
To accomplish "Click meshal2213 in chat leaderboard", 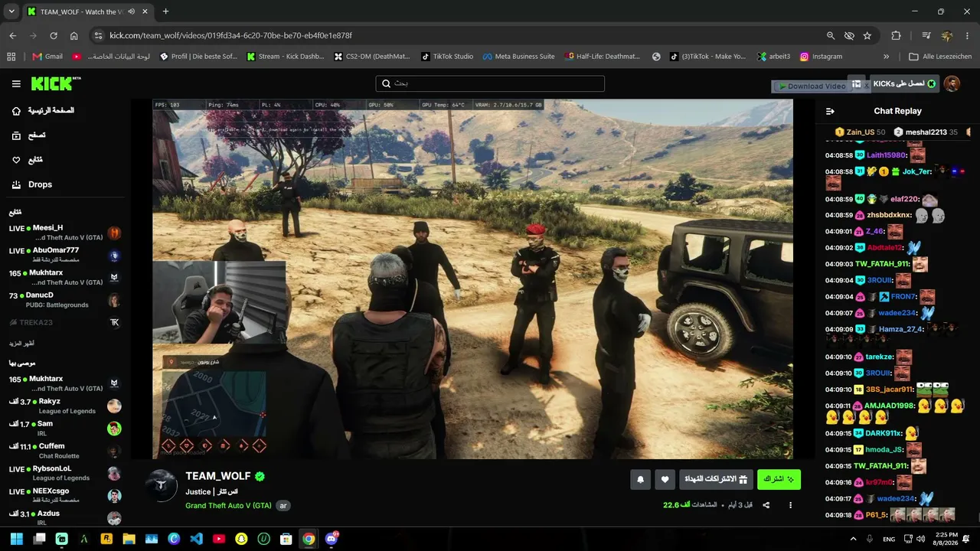I will 926,132.
